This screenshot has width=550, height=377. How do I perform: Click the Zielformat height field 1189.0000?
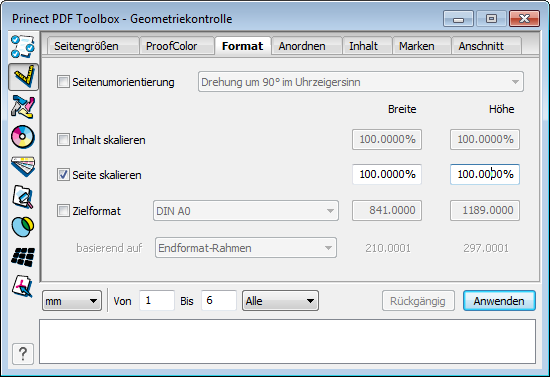tap(485, 210)
